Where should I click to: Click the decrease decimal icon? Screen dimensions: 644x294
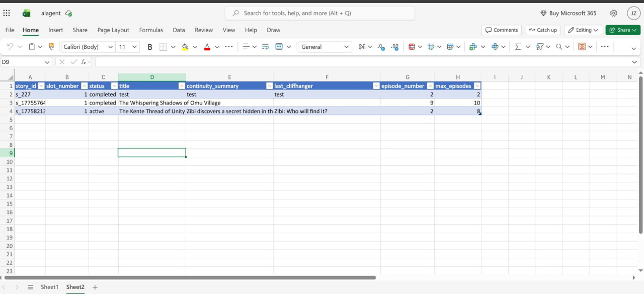click(x=381, y=47)
